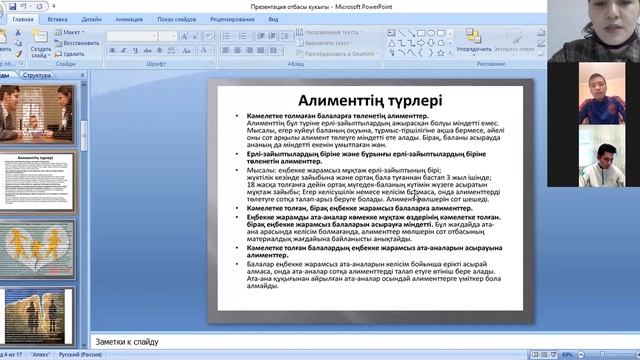Select the paper family heart slide thumbnail
Viewport: 640px width, 360px height.
37,249
